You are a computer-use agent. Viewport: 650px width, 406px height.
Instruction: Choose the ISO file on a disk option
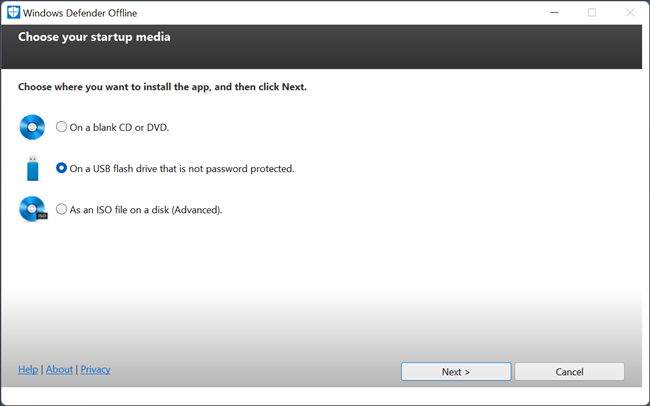tap(61, 209)
